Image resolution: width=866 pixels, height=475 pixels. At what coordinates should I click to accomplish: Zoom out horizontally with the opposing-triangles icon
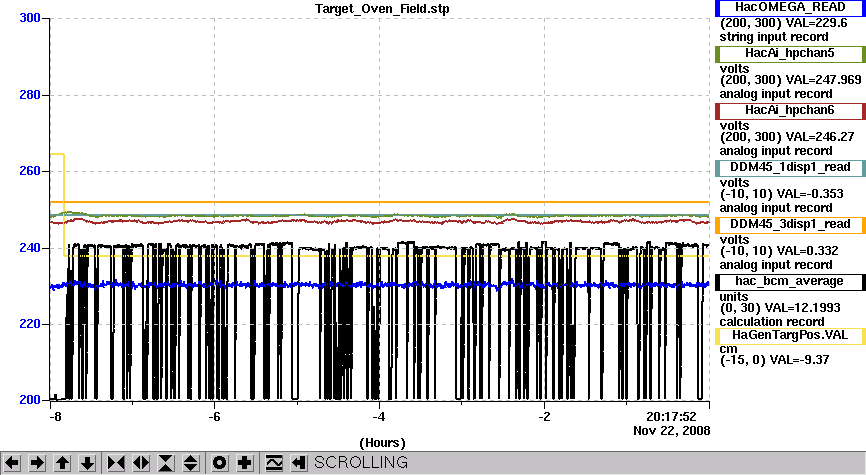pos(141,462)
